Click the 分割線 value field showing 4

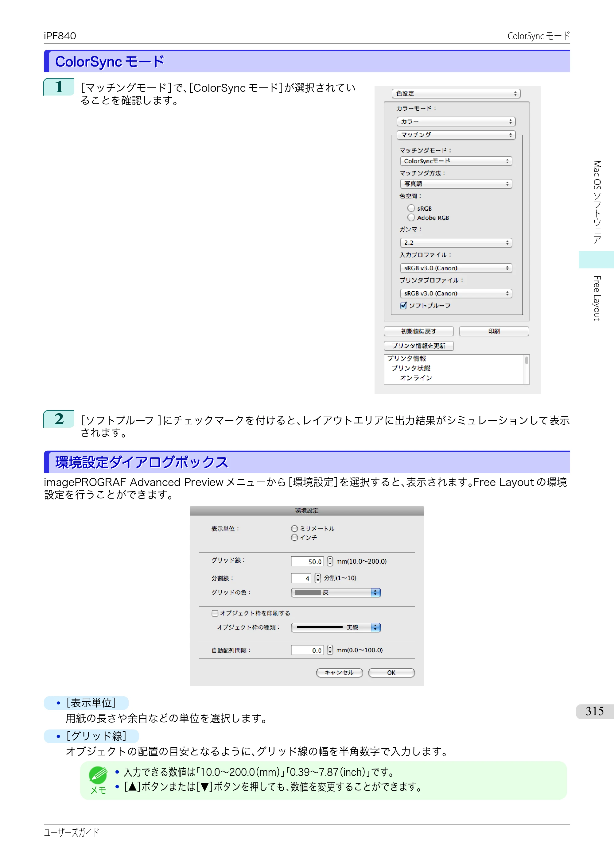(x=301, y=578)
